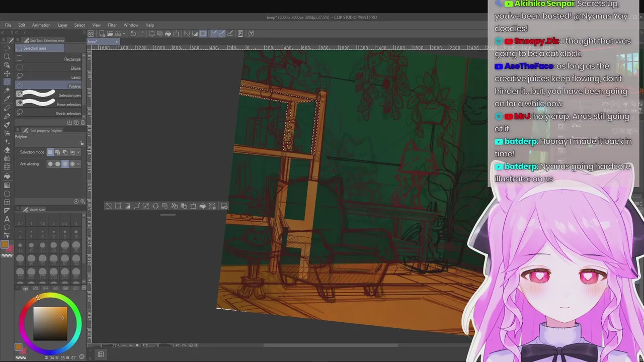This screenshot has height=362, width=644.
Task: Toggle the tool property lock icon
Action: click(x=81, y=143)
